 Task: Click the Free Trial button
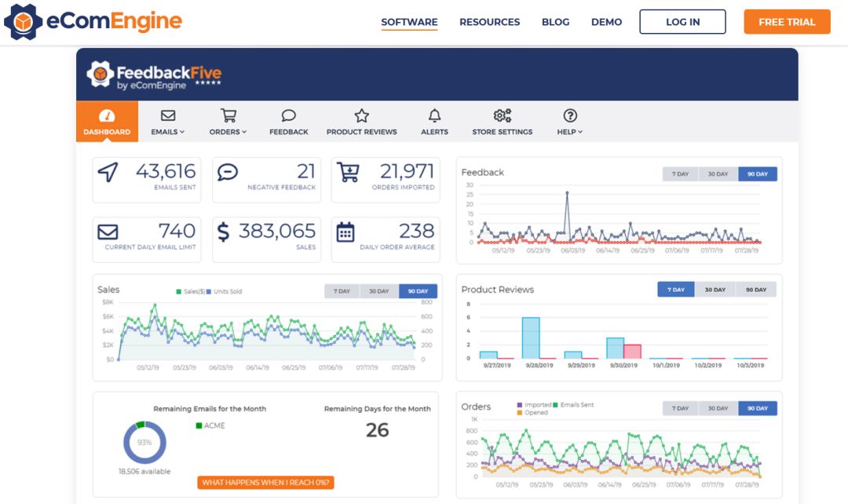787,22
